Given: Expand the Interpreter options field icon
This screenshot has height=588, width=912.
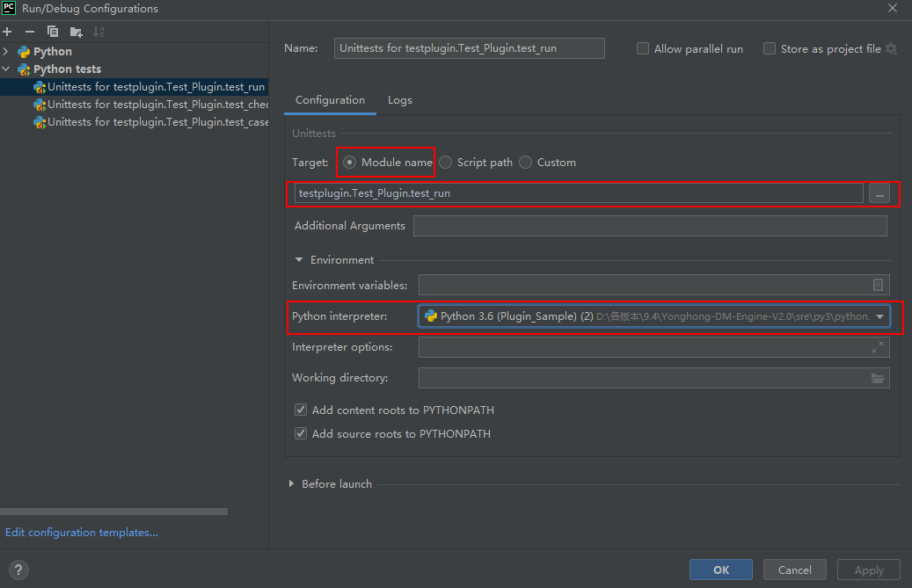Looking at the screenshot, I should 877,347.
